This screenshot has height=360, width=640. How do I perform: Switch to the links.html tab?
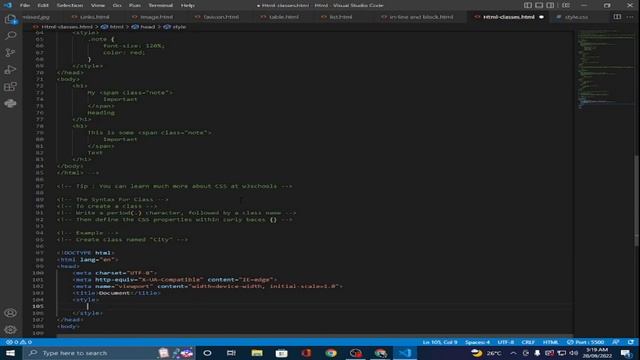click(x=94, y=17)
